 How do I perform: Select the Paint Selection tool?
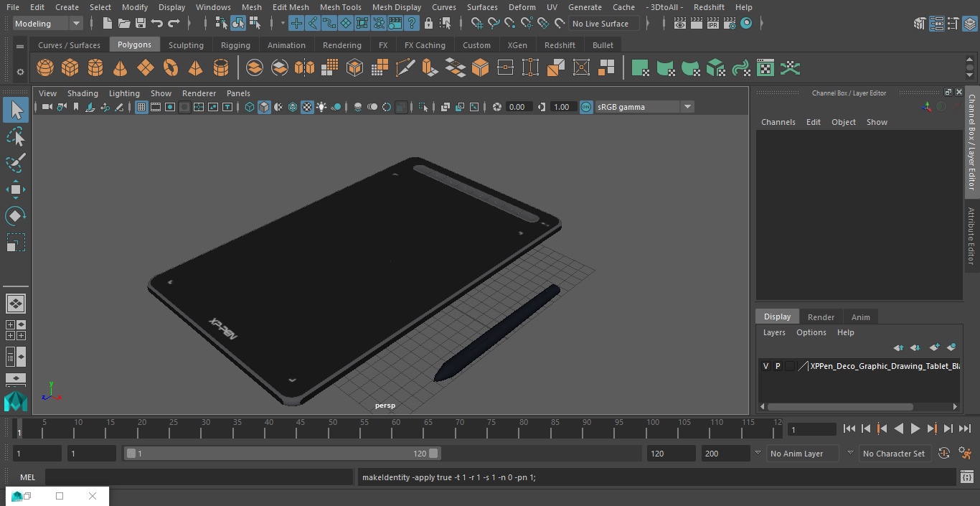16,163
